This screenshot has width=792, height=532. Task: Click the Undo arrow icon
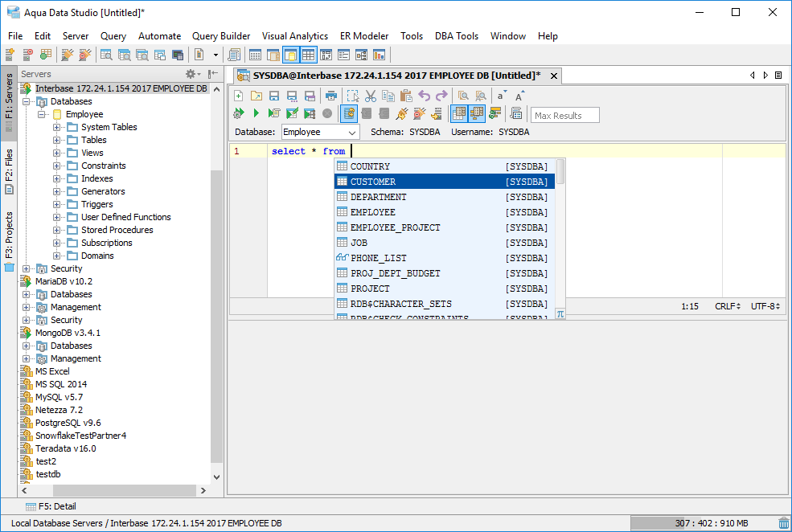click(x=425, y=96)
